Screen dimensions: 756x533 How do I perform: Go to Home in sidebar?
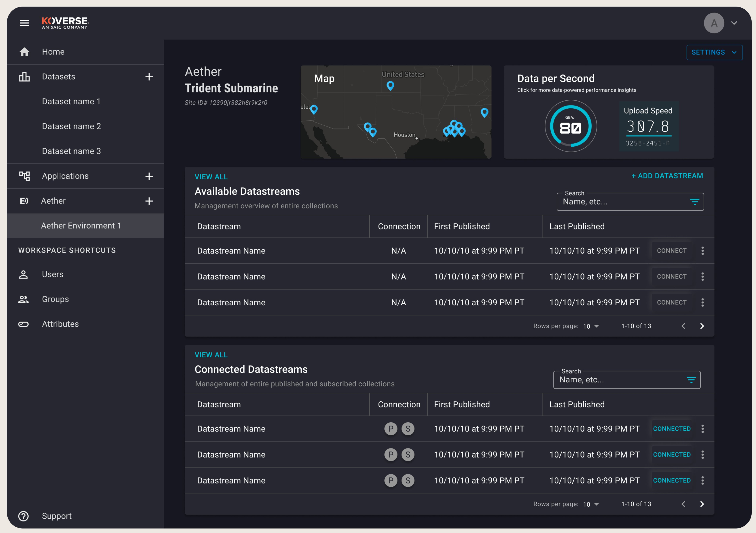86,52
